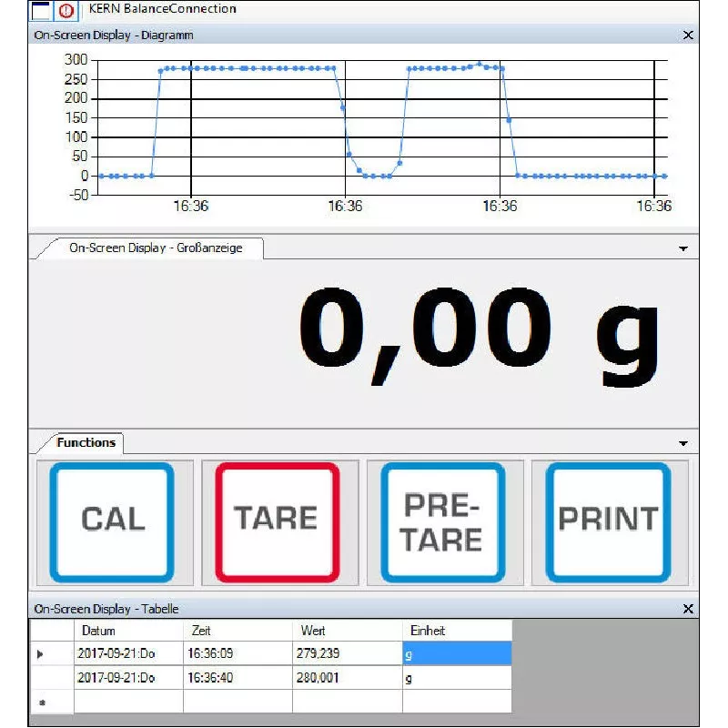
Task: Select the highlighted g cell in the Einheit column
Action: click(x=455, y=653)
